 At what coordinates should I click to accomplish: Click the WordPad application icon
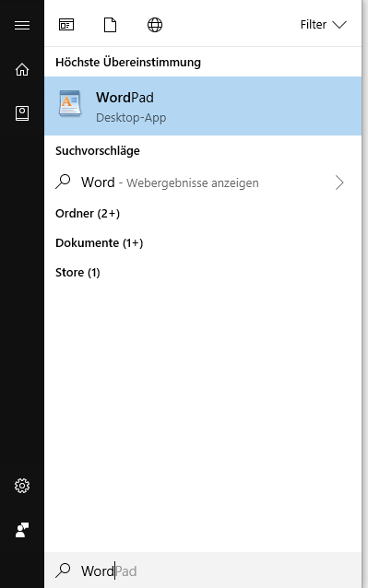coord(70,103)
